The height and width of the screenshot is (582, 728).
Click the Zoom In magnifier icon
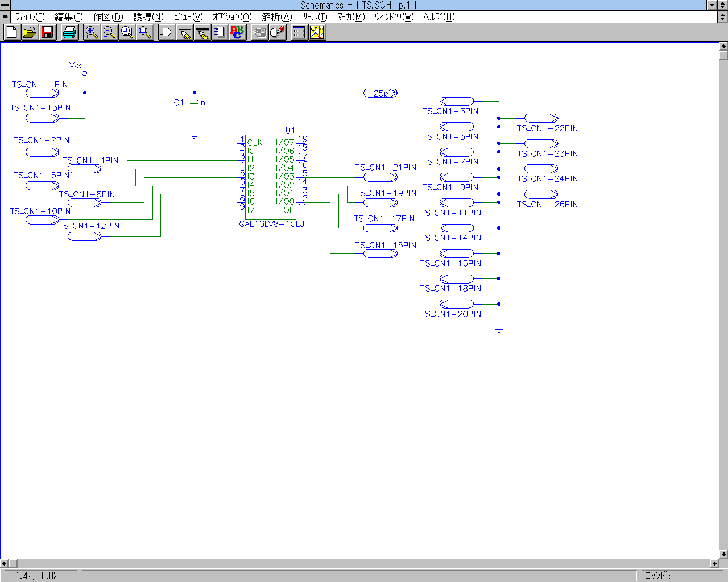91,32
